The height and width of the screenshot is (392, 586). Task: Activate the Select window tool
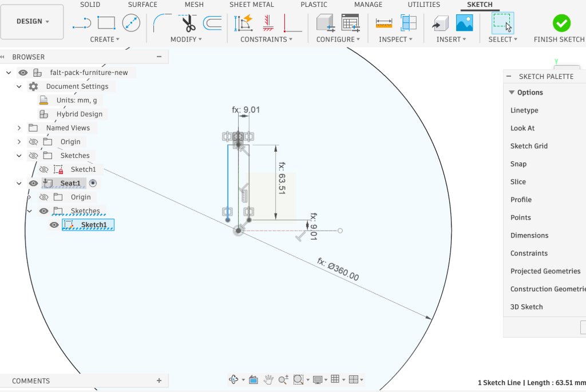tap(502, 23)
